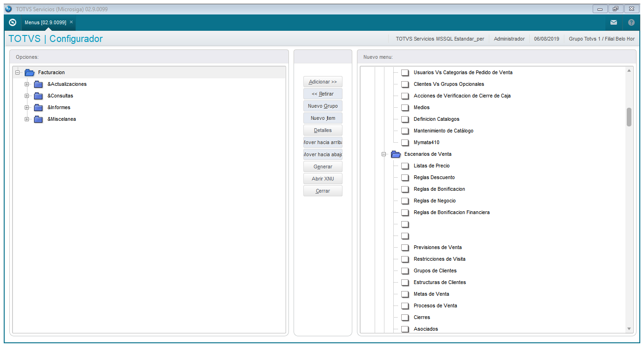
Task: Click the Nuevo Item button
Action: coord(323,118)
